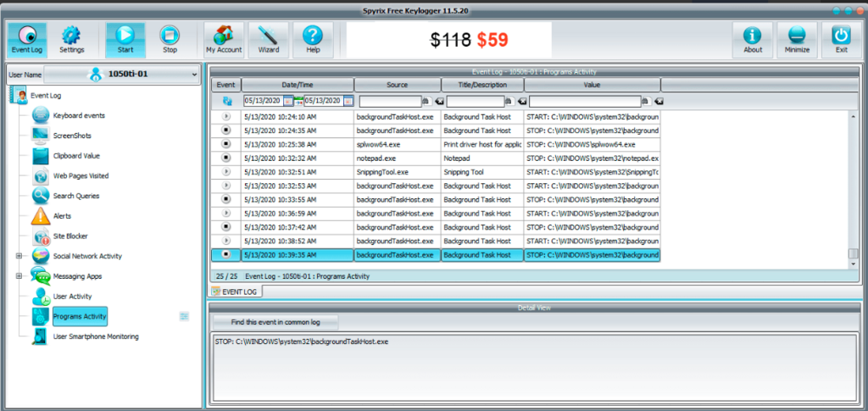Open the start date calendar picker
This screenshot has width=868, height=411.
pyautogui.click(x=288, y=101)
